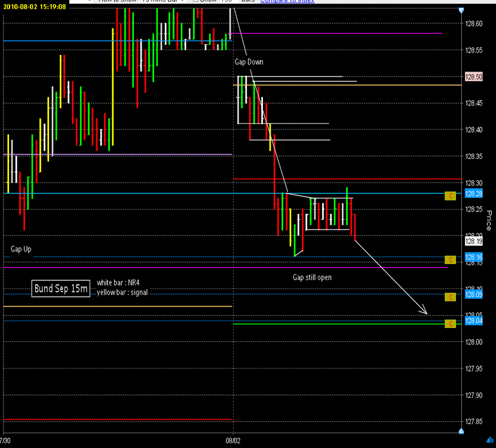Click the 128.00 price axis label
The width and height of the screenshot is (496, 448).
click(x=473, y=342)
